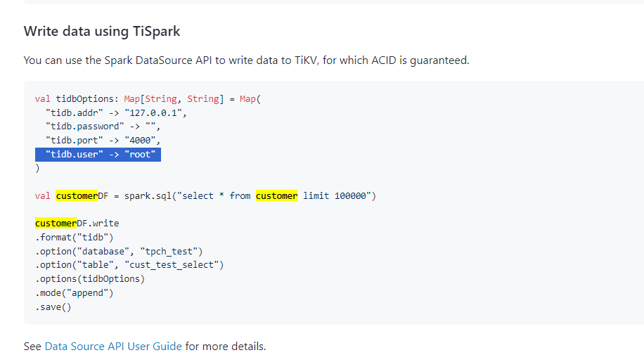Click the .options(tidbOptions) code line
Image resolution: width=644 pixels, height=355 pixels.
(90, 279)
